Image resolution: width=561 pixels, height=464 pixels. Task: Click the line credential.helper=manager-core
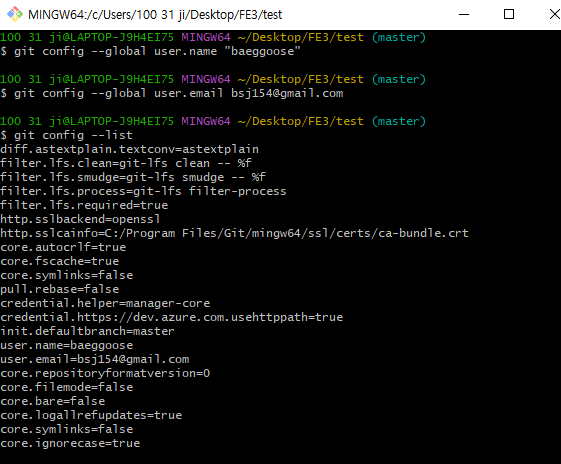coord(105,303)
